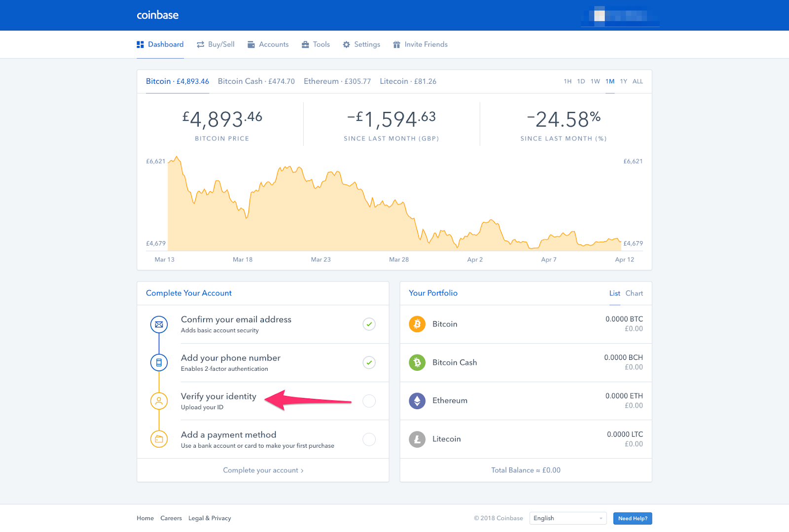Click the empty Verify identity circle
Viewport: 789px width, 532px height.
(x=369, y=401)
